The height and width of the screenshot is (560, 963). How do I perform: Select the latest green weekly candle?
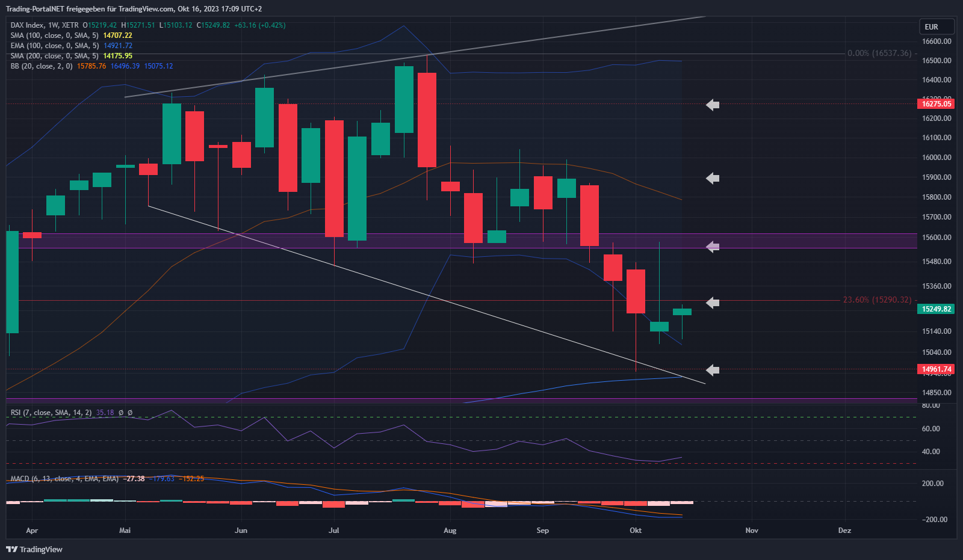click(x=682, y=312)
